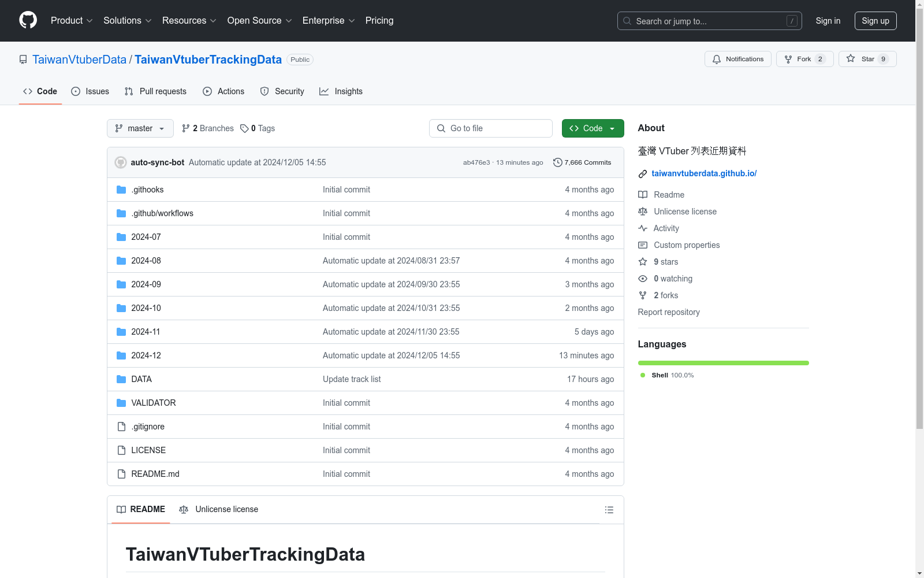Viewport: 924px width, 578px height.
Task: Click the Shell 100.0% language label
Action: tap(668, 375)
